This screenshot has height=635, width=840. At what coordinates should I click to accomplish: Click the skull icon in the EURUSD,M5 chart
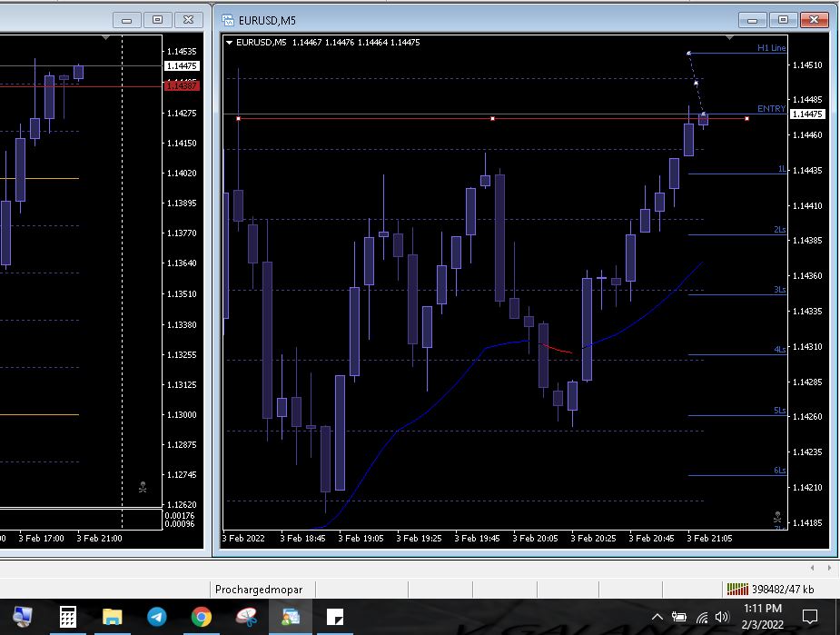[x=777, y=516]
